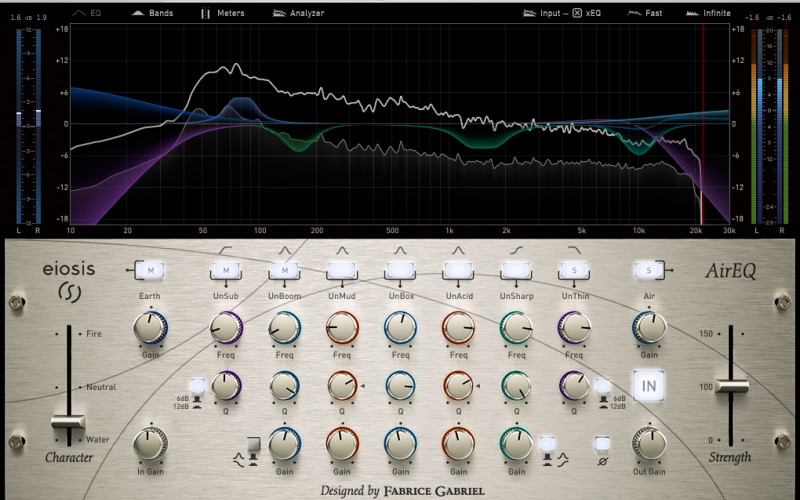Screen dimensions: 800x500
Task: Click the eiosis logo
Action: click(x=69, y=280)
